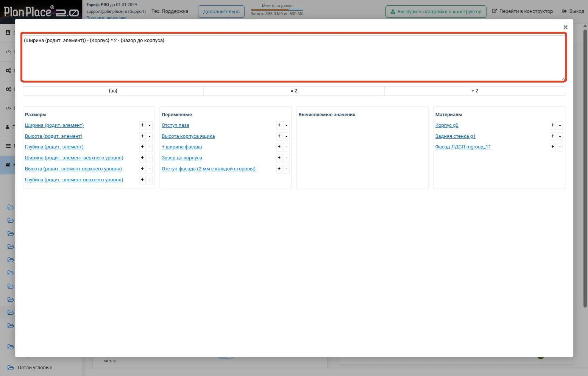Minus button for Корпус g0

click(x=560, y=125)
